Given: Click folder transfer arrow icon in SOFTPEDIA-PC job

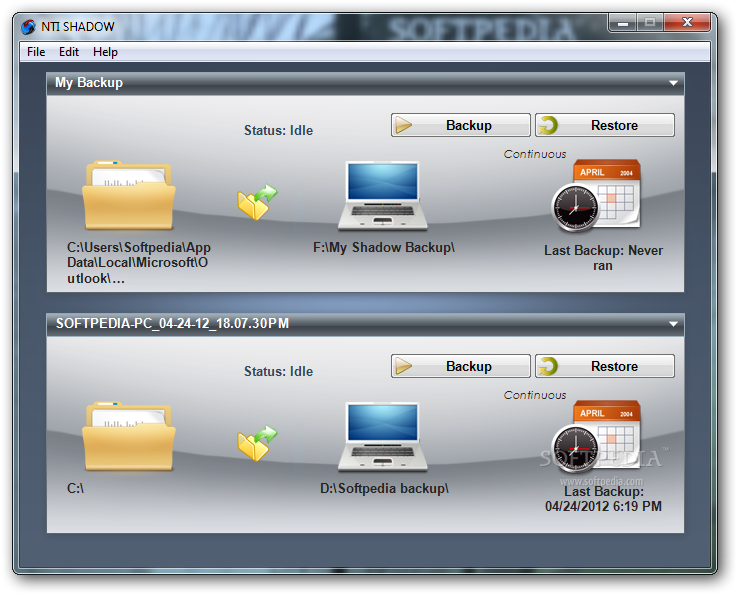Looking at the screenshot, I should point(257,443).
